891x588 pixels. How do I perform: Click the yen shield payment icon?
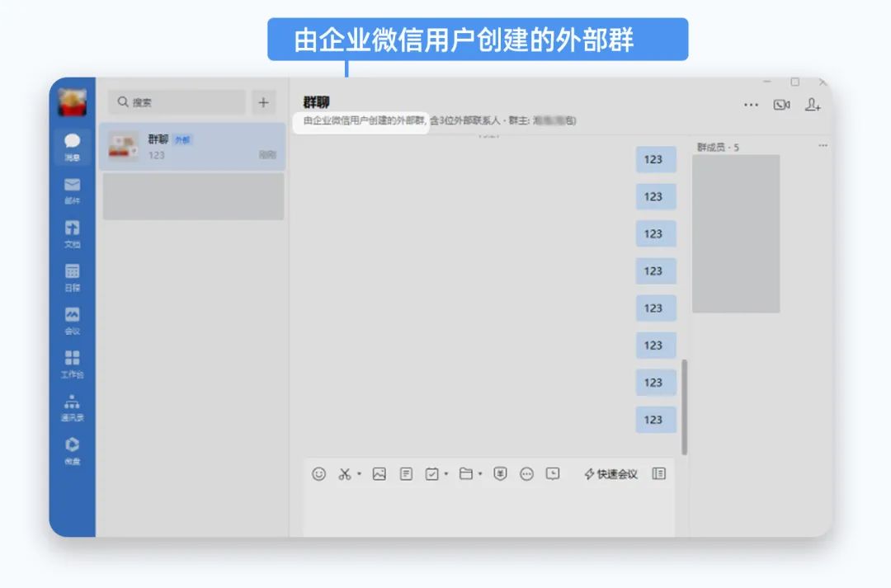[500, 474]
